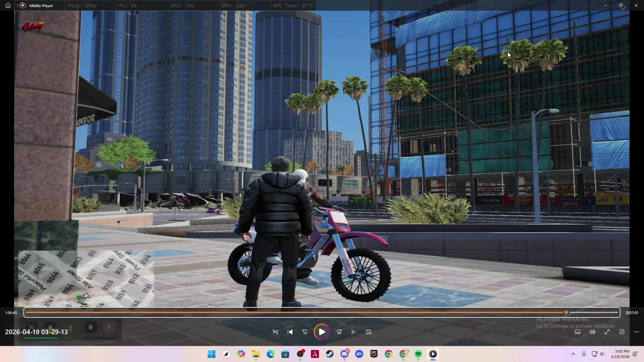This screenshot has height=362, width=644.
Task: Open OBS Studio from the taskbar
Action: pyautogui.click(x=300, y=354)
